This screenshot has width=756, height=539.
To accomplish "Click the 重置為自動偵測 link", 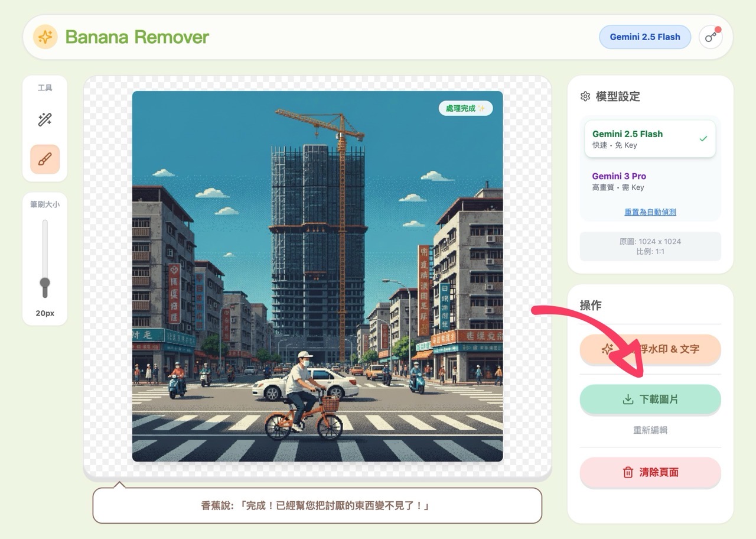I will [650, 212].
